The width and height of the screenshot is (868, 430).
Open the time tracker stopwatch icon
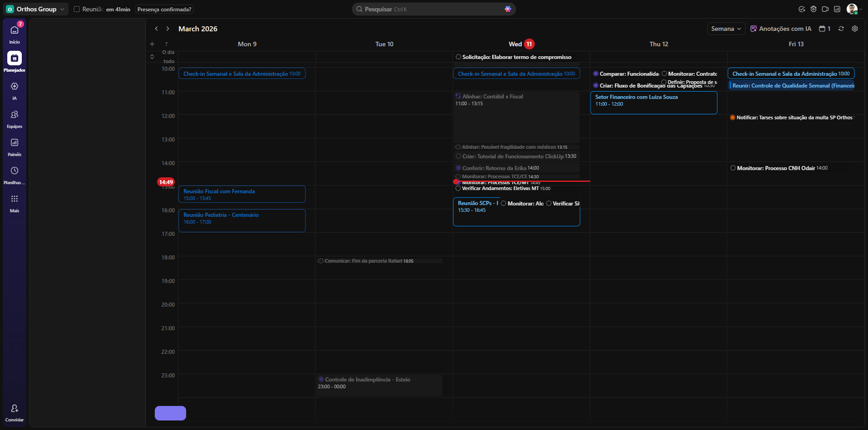[814, 9]
